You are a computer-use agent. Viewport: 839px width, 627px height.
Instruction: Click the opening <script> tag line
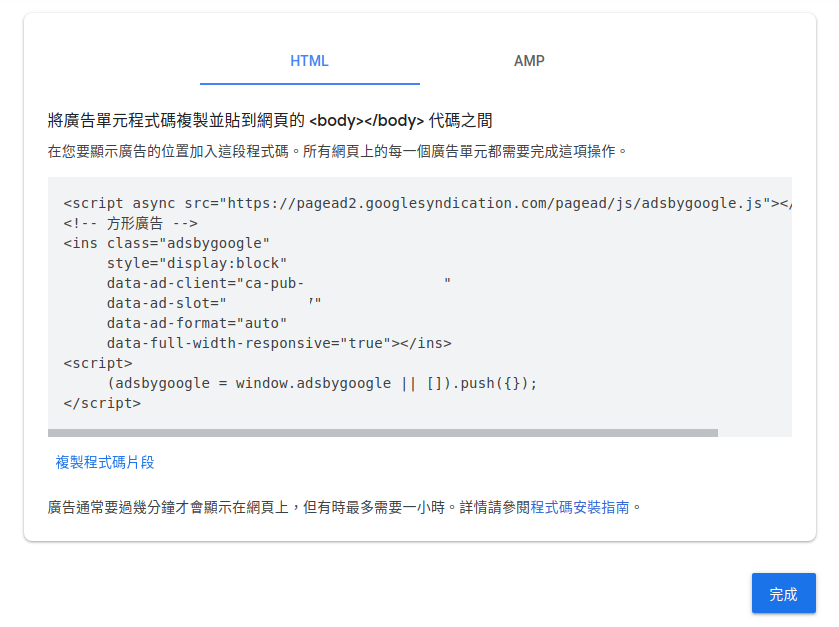point(98,363)
